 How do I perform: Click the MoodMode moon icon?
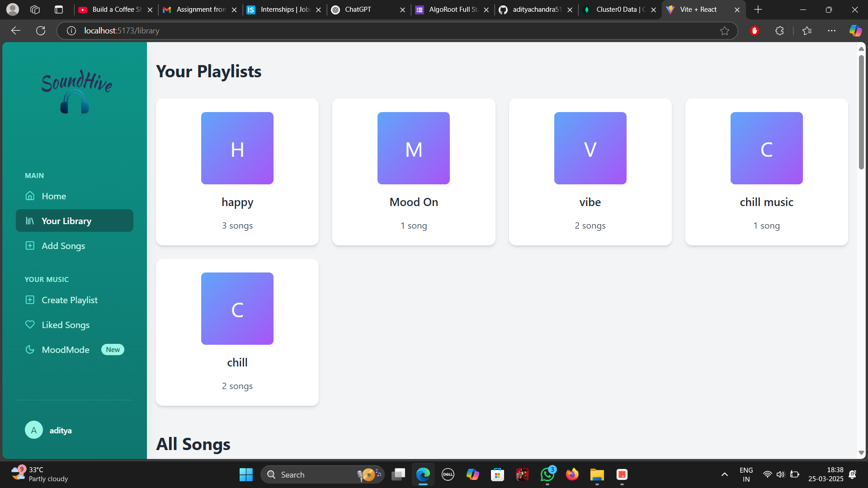click(x=30, y=350)
